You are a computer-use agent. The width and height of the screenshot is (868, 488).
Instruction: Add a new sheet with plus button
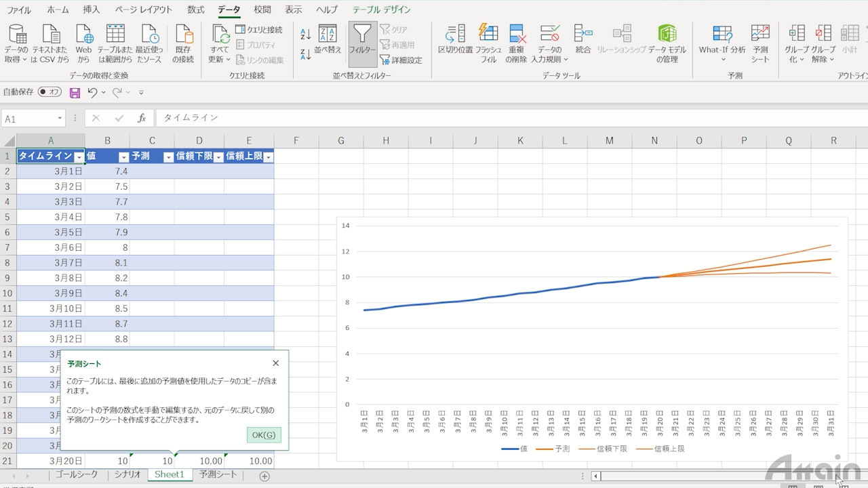click(x=264, y=476)
